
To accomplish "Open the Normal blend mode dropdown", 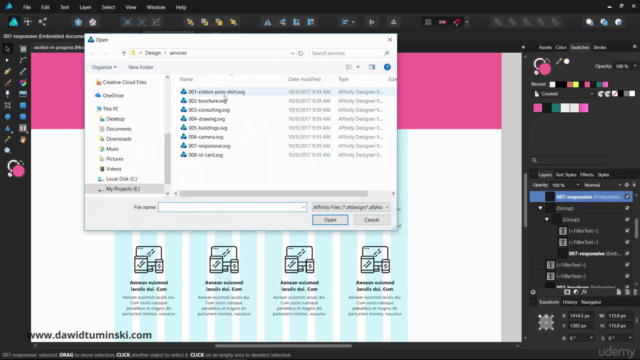I will tap(602, 185).
